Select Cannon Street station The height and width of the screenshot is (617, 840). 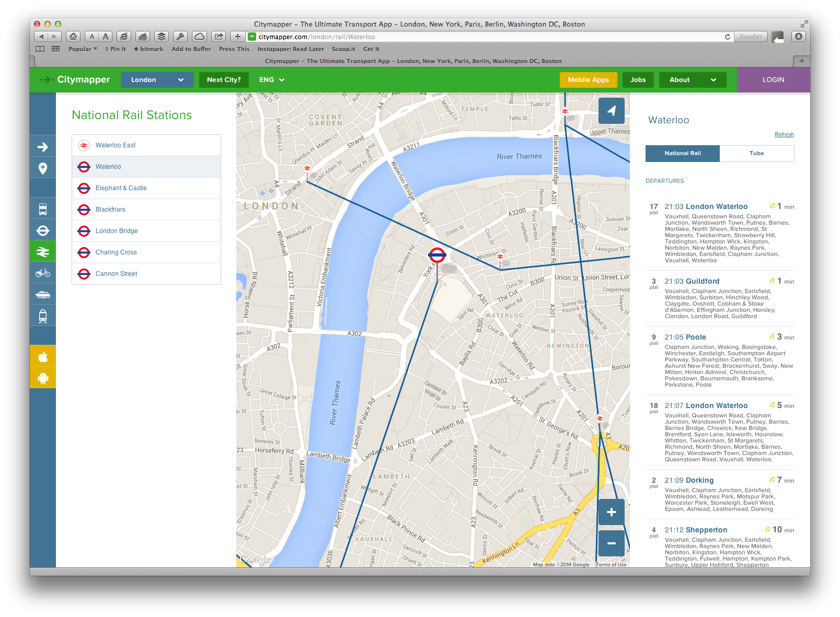146,274
